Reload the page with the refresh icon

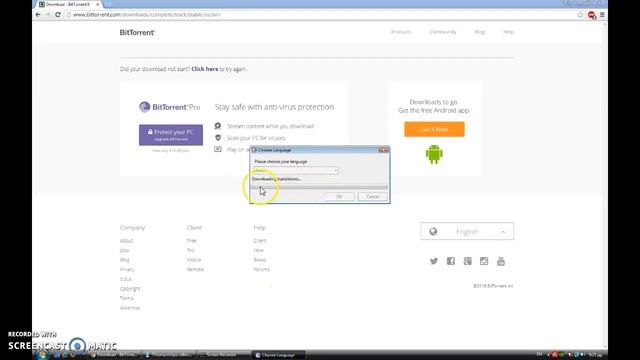pyautogui.click(x=58, y=15)
